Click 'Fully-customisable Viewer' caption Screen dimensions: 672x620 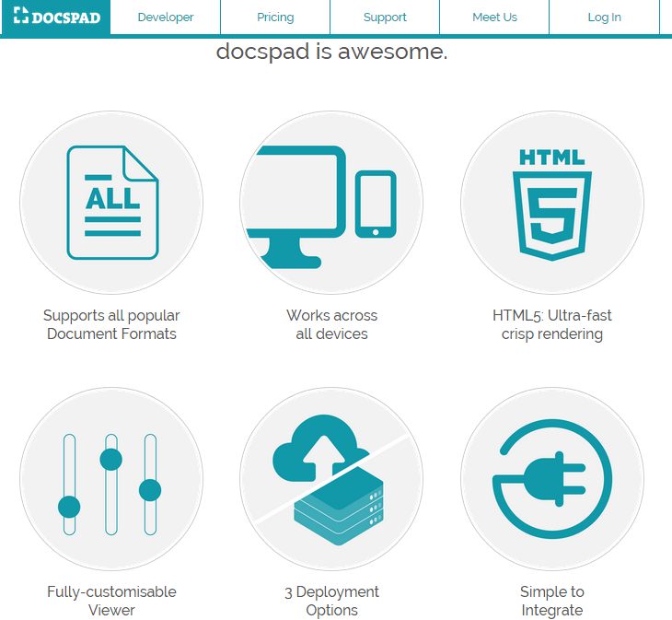point(111,601)
